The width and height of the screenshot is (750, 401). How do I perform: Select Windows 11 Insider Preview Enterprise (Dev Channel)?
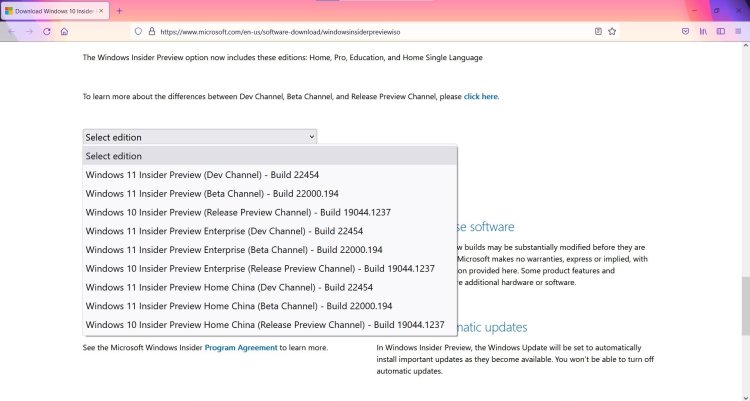(x=270, y=231)
